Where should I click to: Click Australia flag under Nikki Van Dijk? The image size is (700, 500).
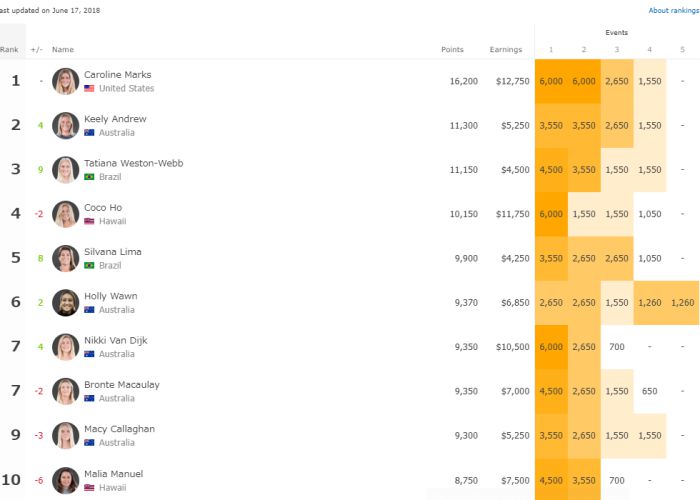(x=89, y=354)
